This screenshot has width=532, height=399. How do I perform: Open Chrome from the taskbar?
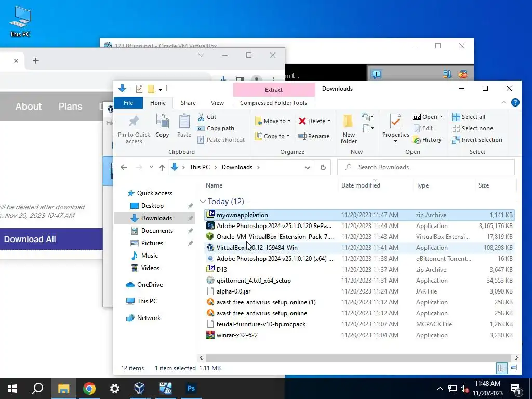pos(89,389)
